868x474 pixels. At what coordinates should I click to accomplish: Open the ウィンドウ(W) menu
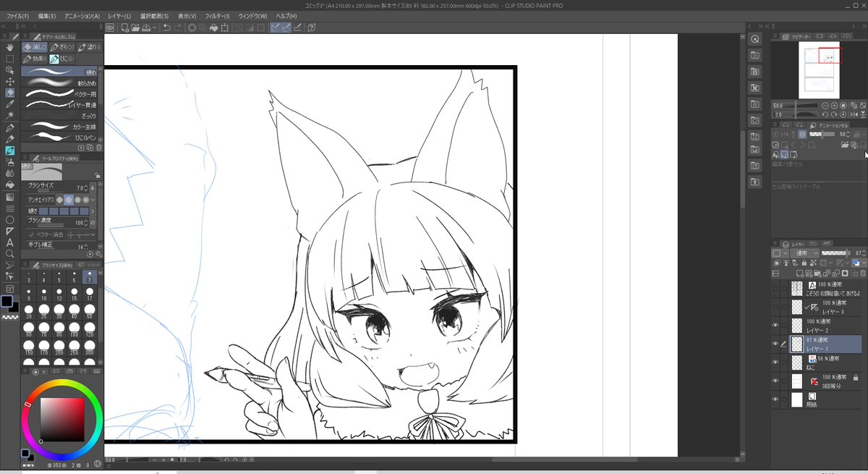tap(252, 16)
